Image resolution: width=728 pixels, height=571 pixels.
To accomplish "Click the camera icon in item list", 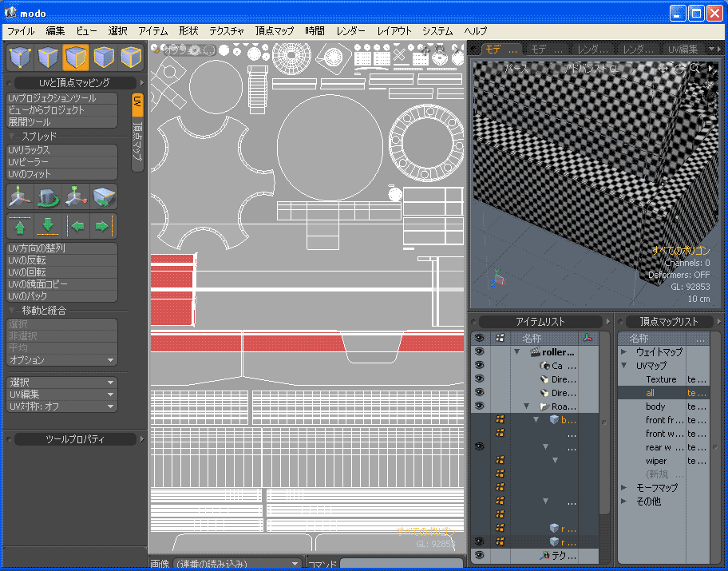I will click(x=544, y=366).
